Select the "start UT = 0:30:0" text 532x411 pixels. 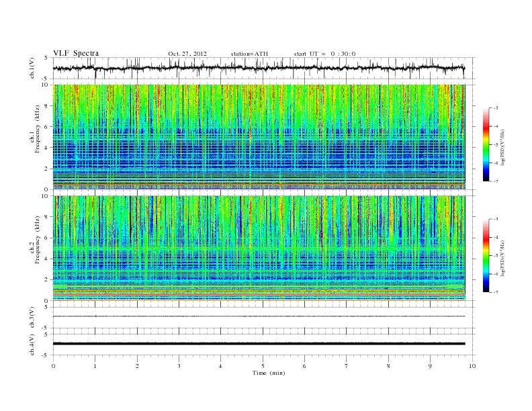click(x=324, y=54)
